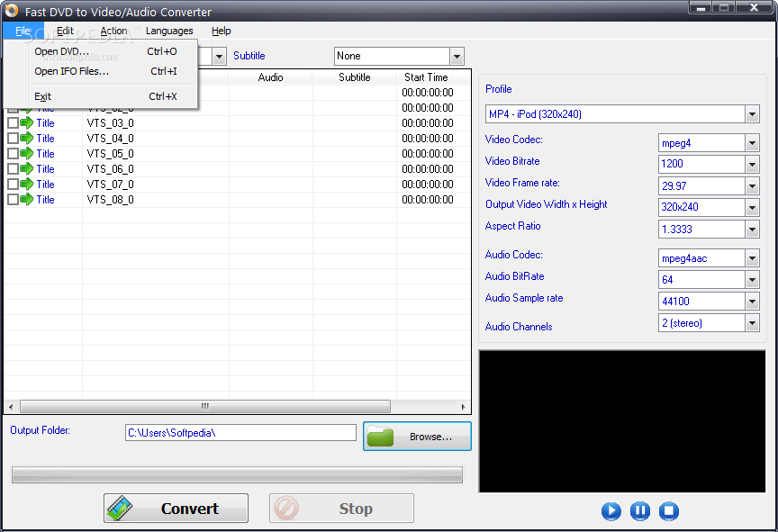The width and height of the screenshot is (778, 532).
Task: Select the VTS_07_0 row text
Action: pos(110,185)
